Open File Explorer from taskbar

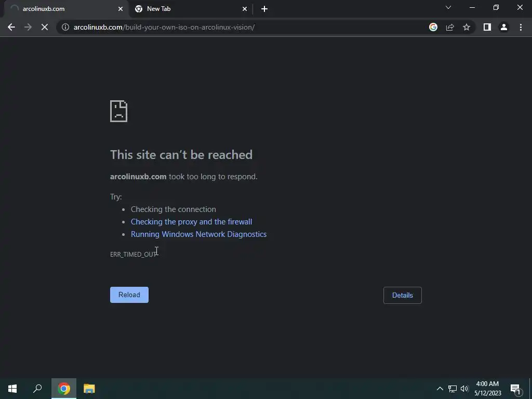point(89,389)
